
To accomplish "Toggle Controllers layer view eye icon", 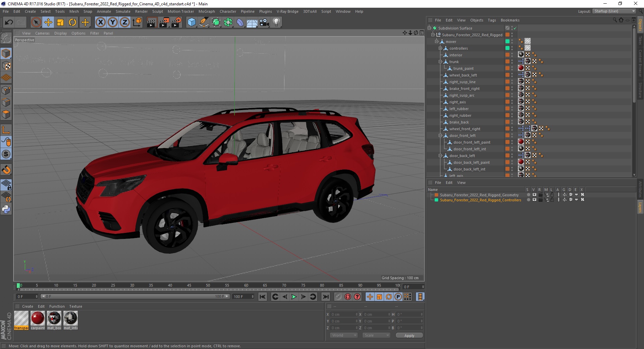I will (x=534, y=200).
